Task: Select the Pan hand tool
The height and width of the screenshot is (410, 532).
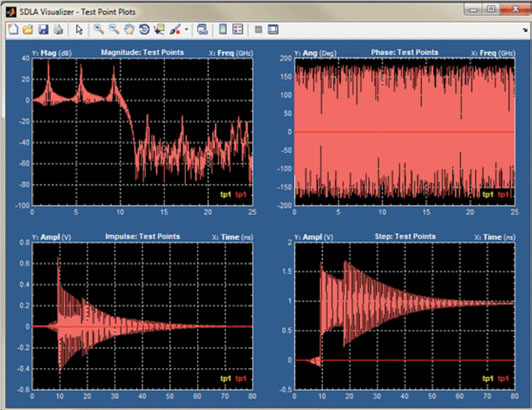Action: (129, 30)
